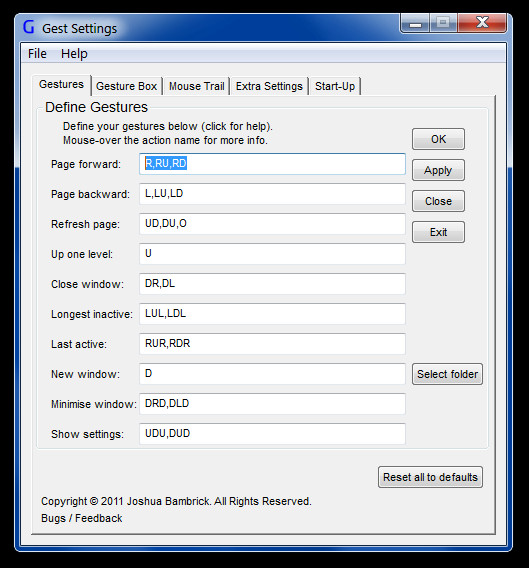Screen dimensions: 529x568
Task: Click the 'Mouse-over the action name' hint text
Action: [x=165, y=140]
